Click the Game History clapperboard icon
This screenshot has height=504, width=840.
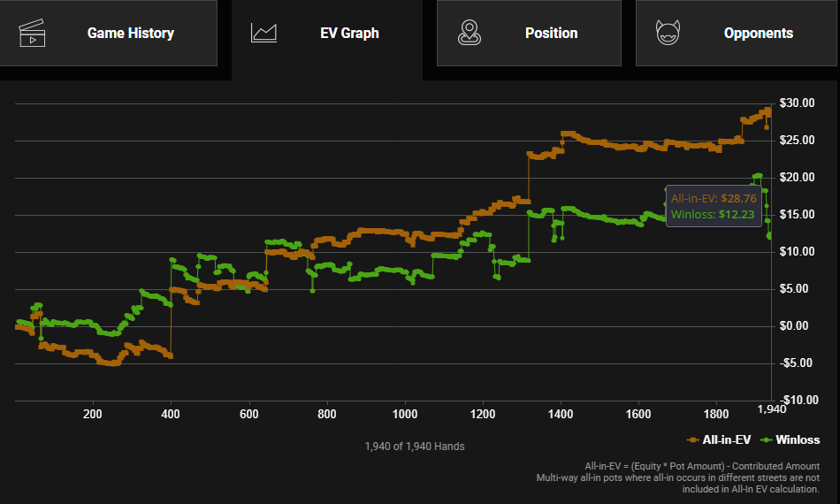tap(32, 34)
